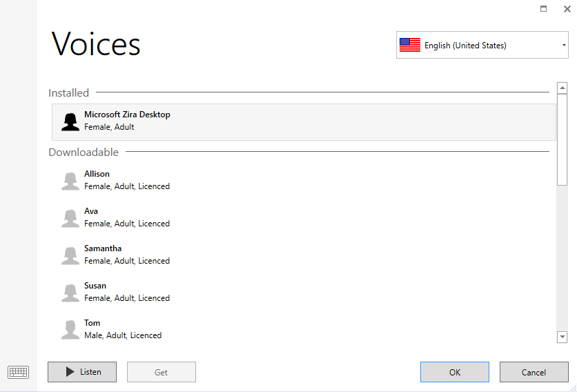Confirm with the OK button

pos(455,372)
